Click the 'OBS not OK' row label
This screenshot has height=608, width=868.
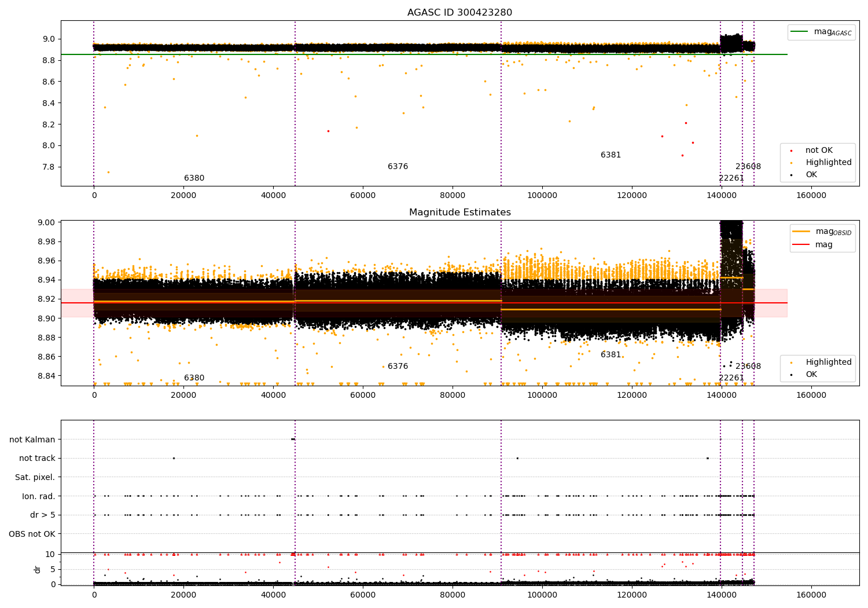32,534
